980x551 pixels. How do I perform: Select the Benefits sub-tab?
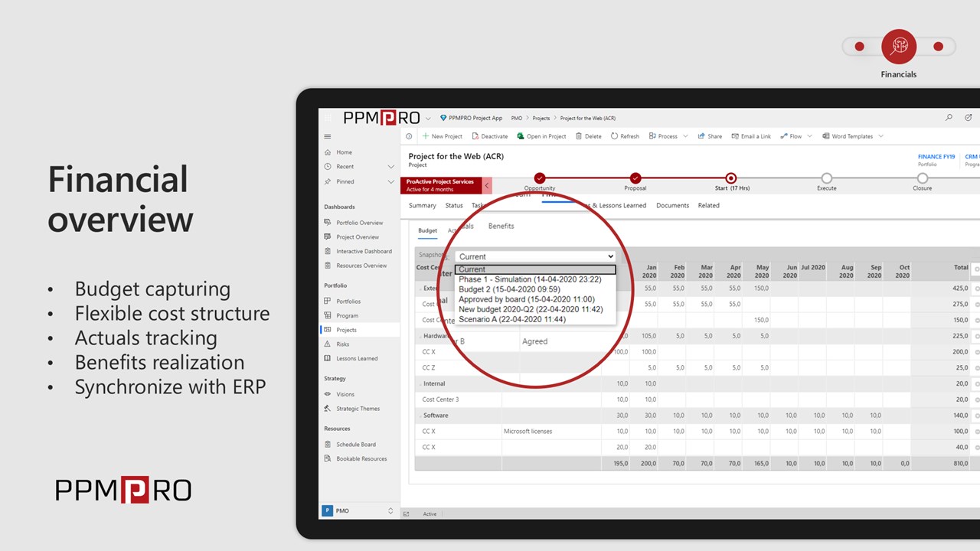coord(501,226)
